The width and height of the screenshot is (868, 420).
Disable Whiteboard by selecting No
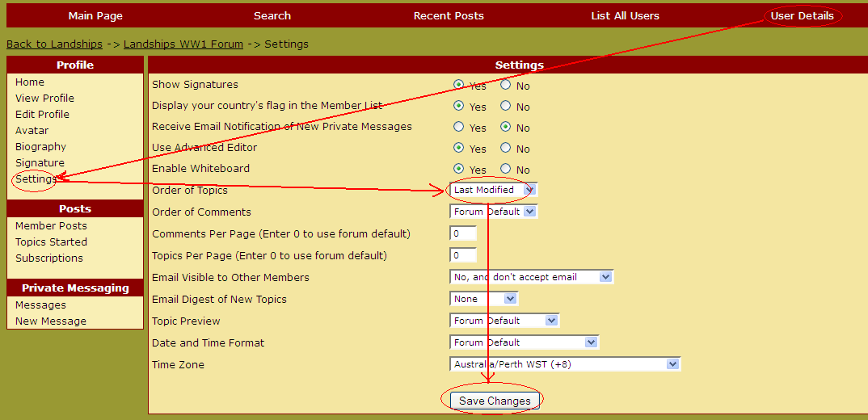coord(506,169)
